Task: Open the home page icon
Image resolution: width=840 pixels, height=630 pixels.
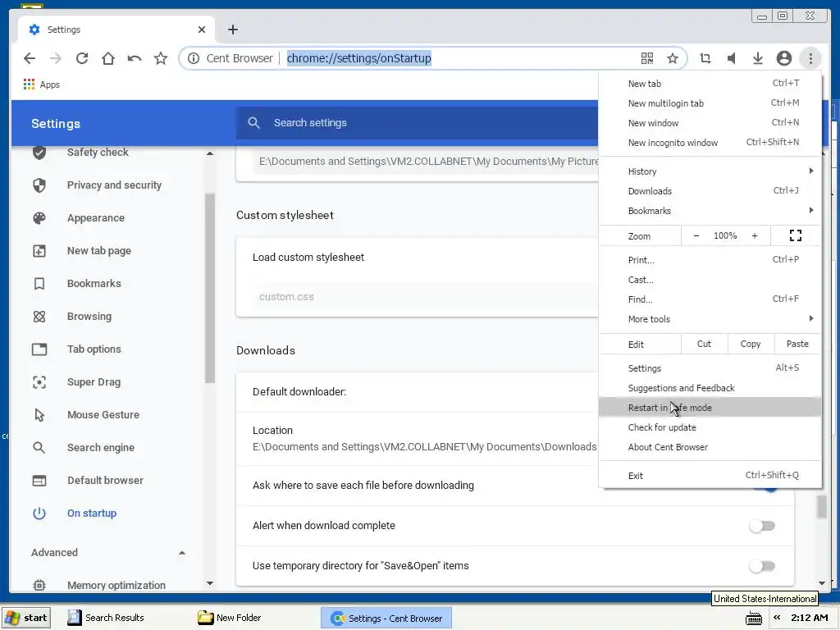Action: 107,58
